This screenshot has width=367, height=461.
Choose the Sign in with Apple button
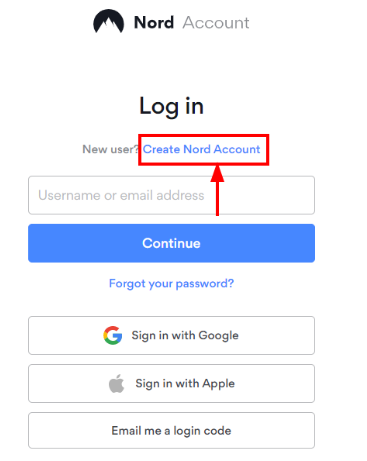pos(171,383)
